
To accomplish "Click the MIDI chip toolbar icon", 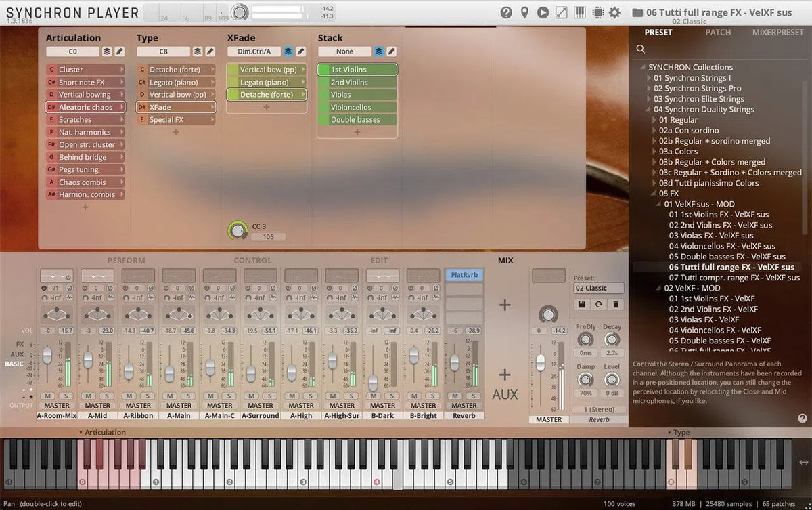I will click(x=598, y=12).
